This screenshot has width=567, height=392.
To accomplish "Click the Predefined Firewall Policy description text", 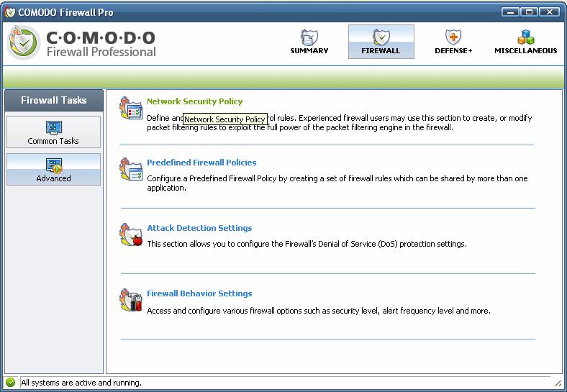I will [337, 183].
